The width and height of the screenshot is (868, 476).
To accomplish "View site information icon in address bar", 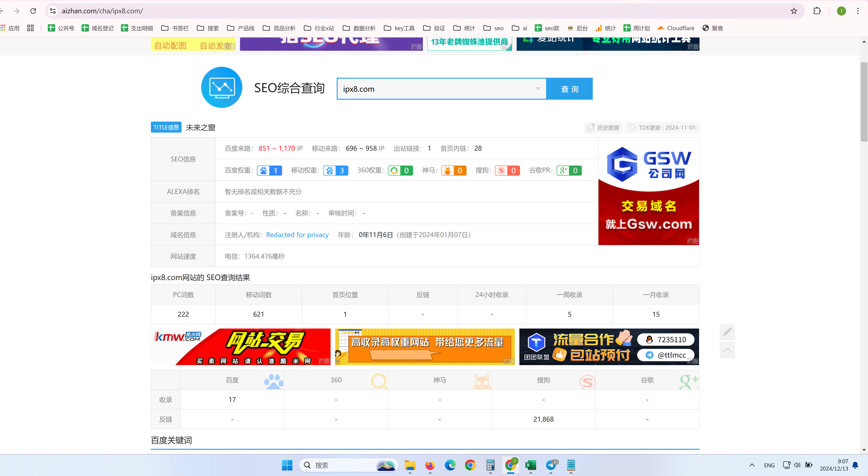I will point(53,11).
